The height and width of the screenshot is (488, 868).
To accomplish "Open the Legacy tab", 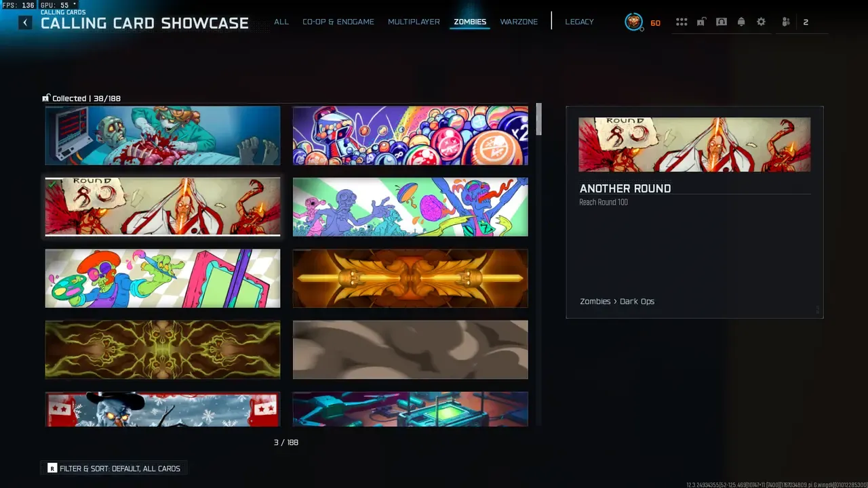I will 579,22.
